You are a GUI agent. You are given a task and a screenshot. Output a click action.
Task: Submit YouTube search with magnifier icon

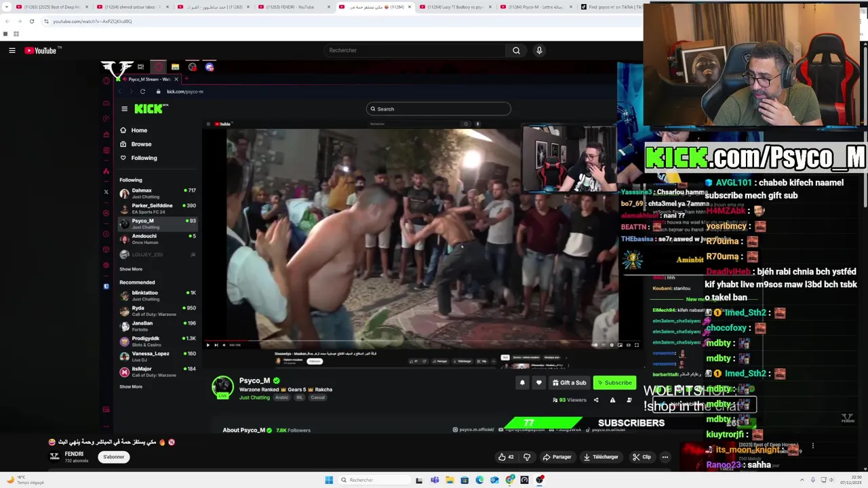[516, 50]
